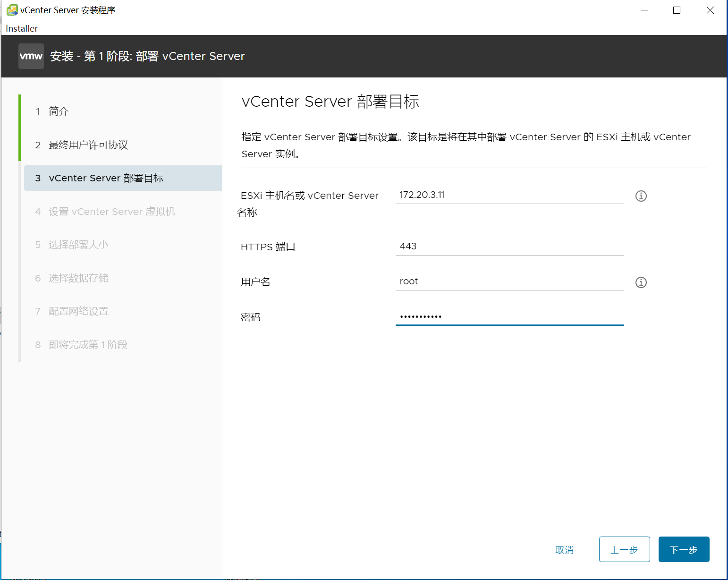This screenshot has height=580, width=728.
Task: Click the heading vCenter Server 部署目标
Action: 330,102
